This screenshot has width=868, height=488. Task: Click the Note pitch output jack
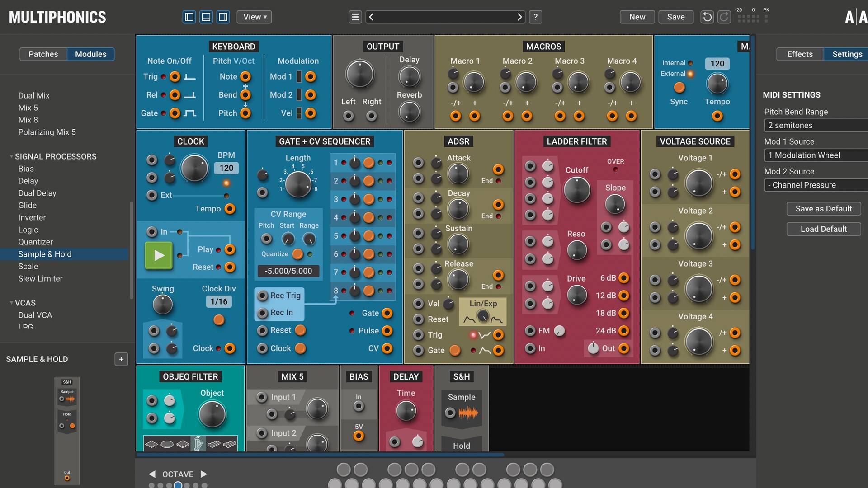[x=245, y=77]
